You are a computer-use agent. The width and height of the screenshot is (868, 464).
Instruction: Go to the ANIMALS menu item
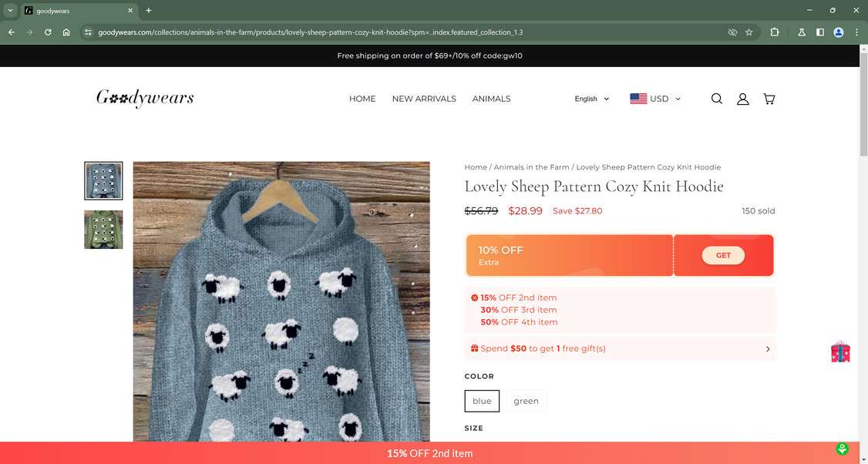491,99
